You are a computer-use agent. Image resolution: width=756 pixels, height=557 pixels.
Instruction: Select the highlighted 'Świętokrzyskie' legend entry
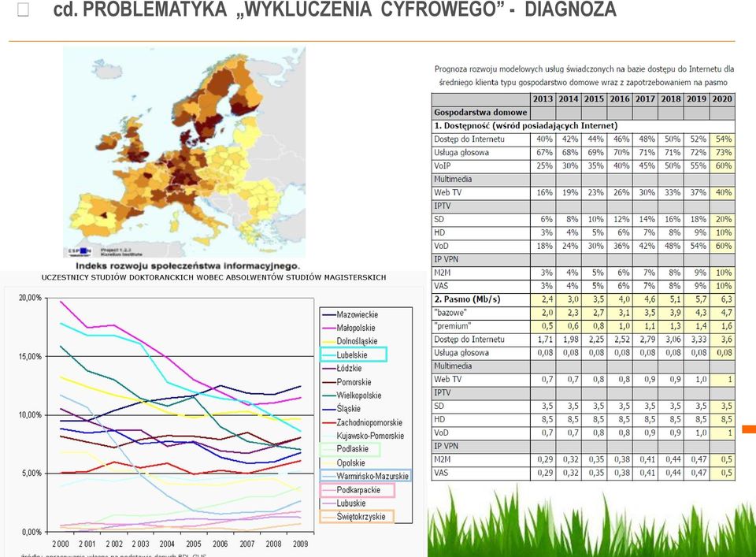[357, 517]
